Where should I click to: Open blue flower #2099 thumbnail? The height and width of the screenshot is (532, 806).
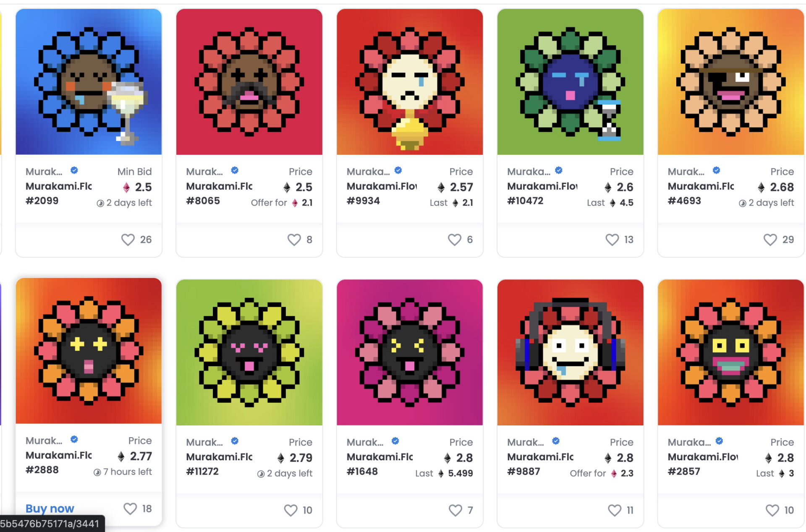[89, 82]
